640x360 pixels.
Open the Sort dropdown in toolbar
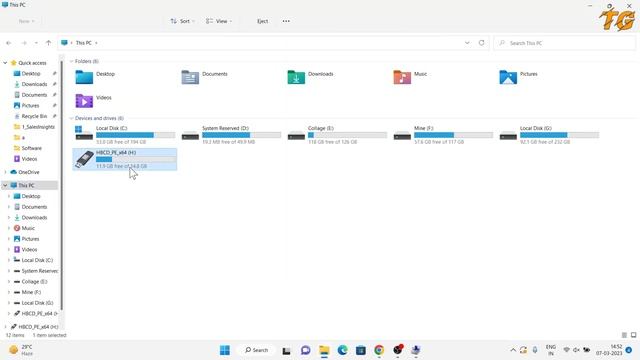click(x=182, y=21)
